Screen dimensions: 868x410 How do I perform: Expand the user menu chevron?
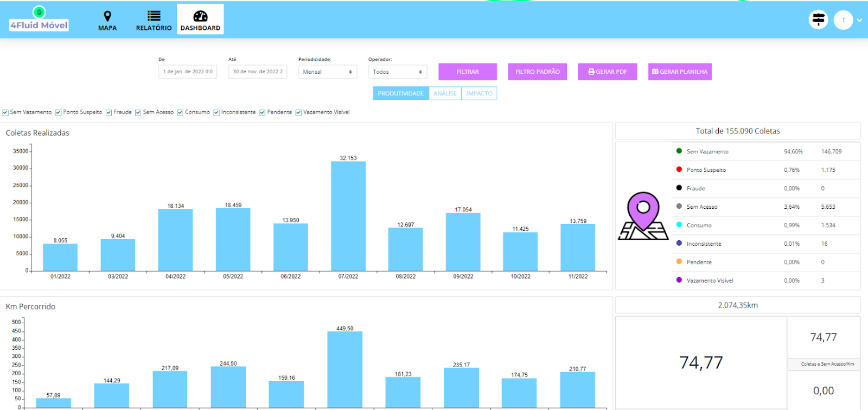click(859, 21)
